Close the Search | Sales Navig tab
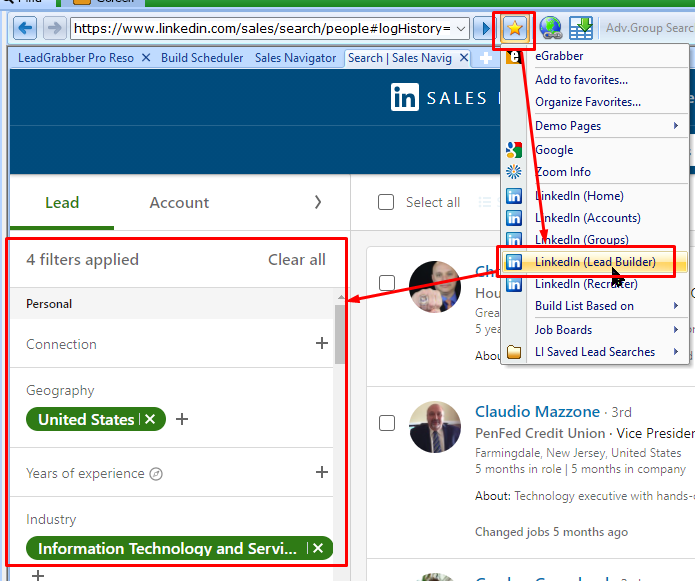The width and height of the screenshot is (695, 581). tap(464, 58)
